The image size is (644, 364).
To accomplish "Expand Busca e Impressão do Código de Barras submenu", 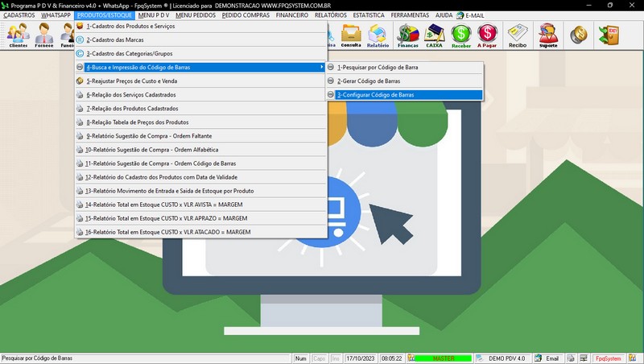I will (x=201, y=67).
